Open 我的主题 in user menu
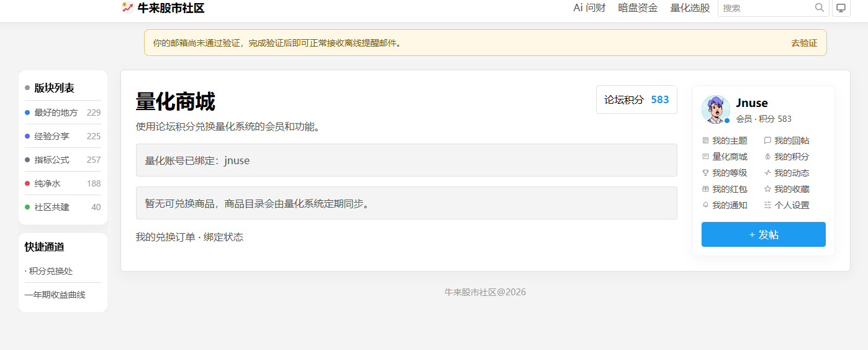This screenshot has height=350, width=868. tap(730, 140)
